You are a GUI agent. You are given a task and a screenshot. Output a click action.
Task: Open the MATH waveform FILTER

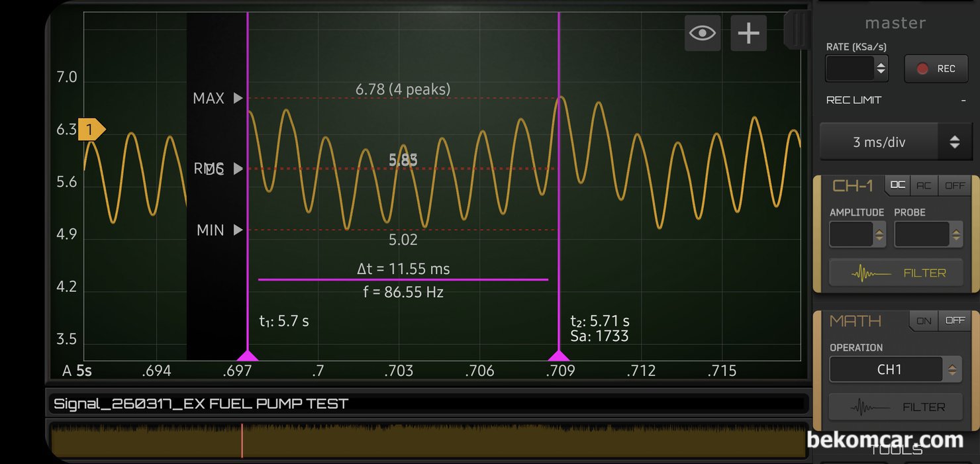(x=896, y=407)
